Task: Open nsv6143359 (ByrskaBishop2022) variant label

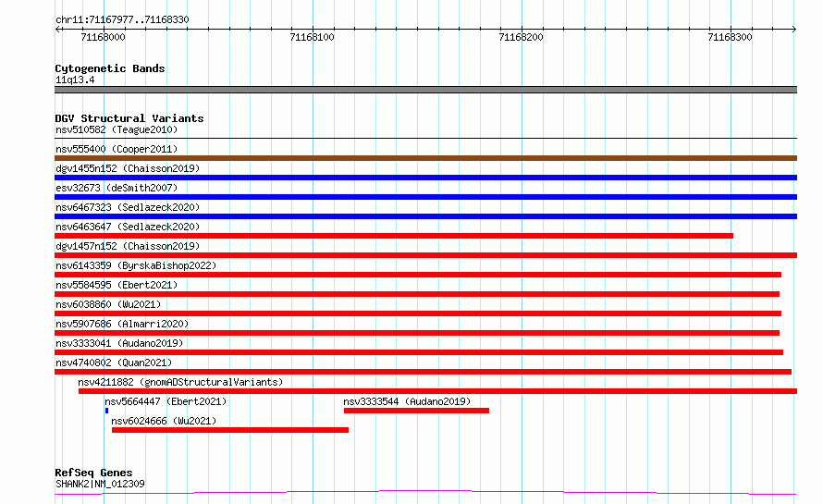Action: 136,265
